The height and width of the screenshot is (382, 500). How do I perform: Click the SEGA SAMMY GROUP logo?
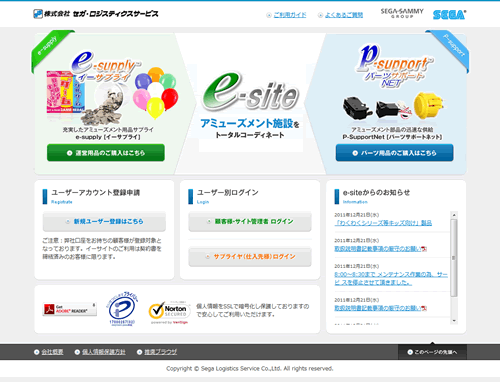[402, 13]
